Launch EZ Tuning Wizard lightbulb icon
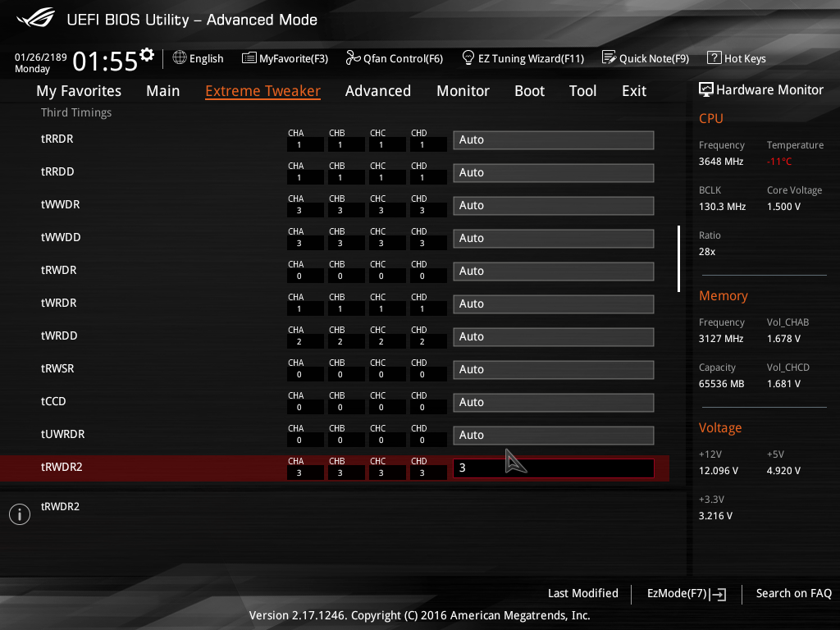This screenshot has height=630, width=840. pos(468,58)
